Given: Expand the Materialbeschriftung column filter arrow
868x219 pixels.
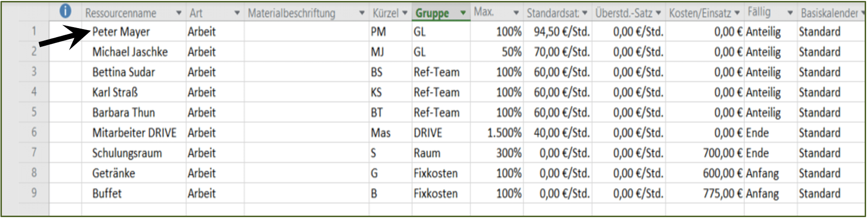Looking at the screenshot, I should tap(362, 13).
